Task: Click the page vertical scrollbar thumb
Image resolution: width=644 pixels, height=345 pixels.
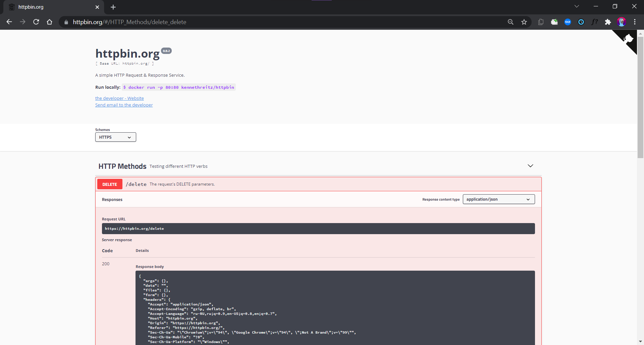Action: click(640, 97)
